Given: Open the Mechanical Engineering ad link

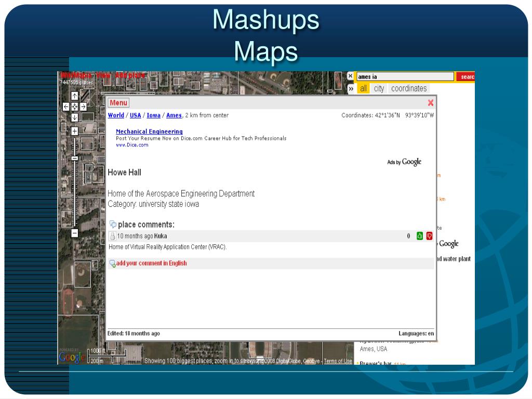Looking at the screenshot, I should pos(149,131).
